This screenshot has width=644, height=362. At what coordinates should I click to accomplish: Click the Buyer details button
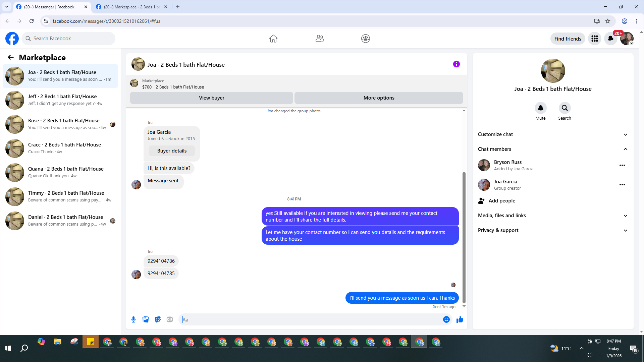[x=172, y=151]
